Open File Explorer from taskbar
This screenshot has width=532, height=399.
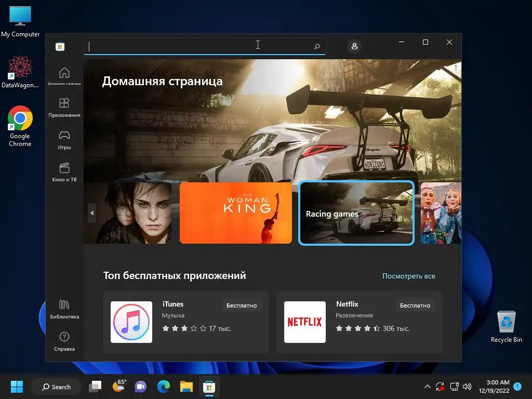[x=187, y=387]
